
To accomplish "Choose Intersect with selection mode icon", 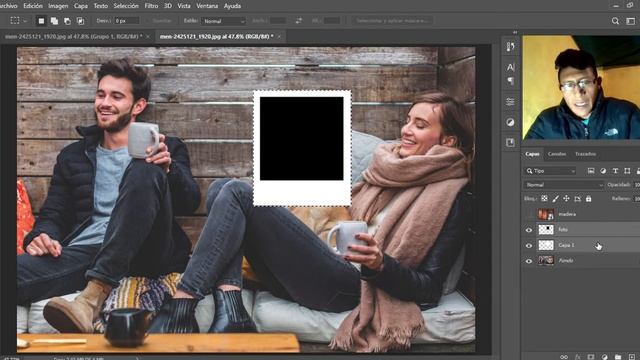I will (80, 21).
